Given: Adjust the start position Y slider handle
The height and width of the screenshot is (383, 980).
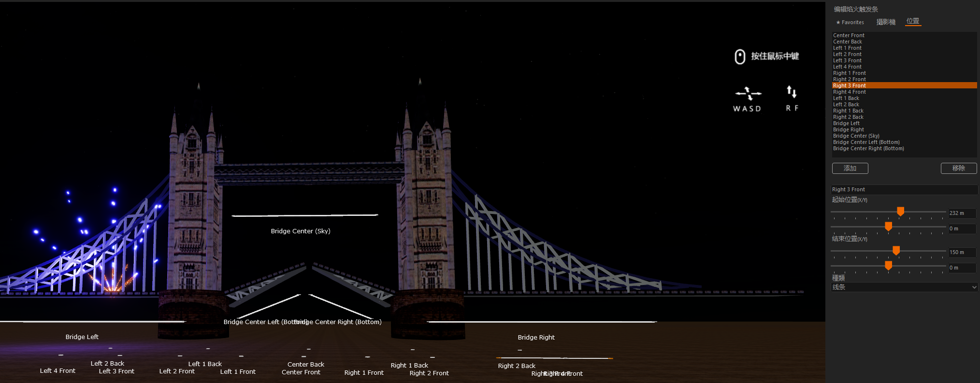Looking at the screenshot, I should pos(888,226).
